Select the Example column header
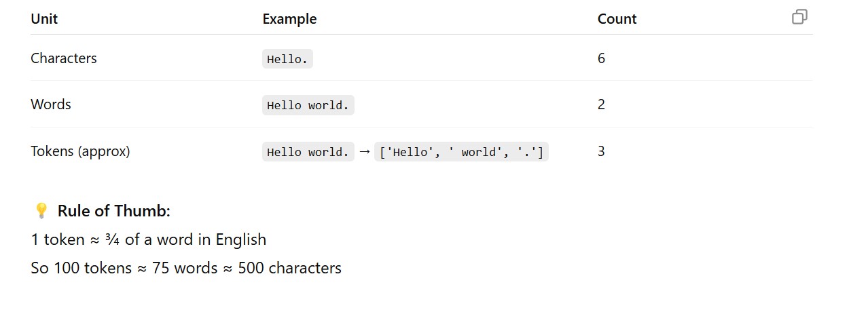 289,19
